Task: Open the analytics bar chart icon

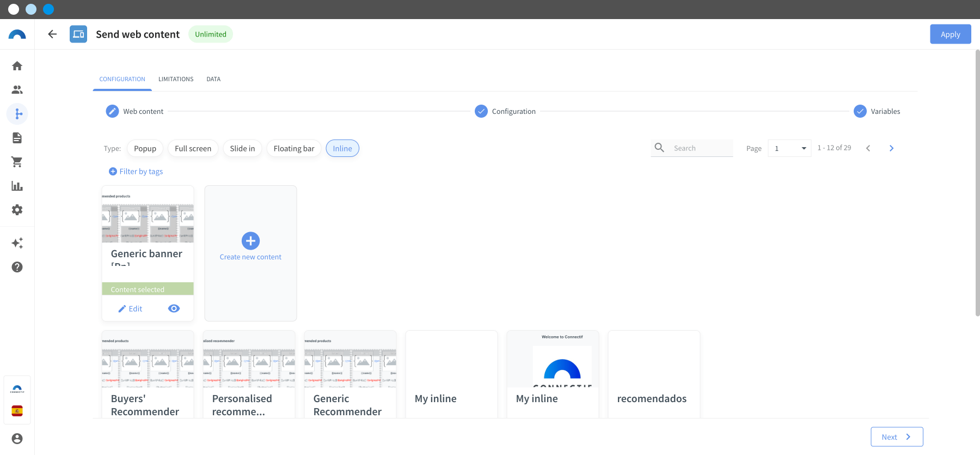Action: pyautogui.click(x=17, y=186)
